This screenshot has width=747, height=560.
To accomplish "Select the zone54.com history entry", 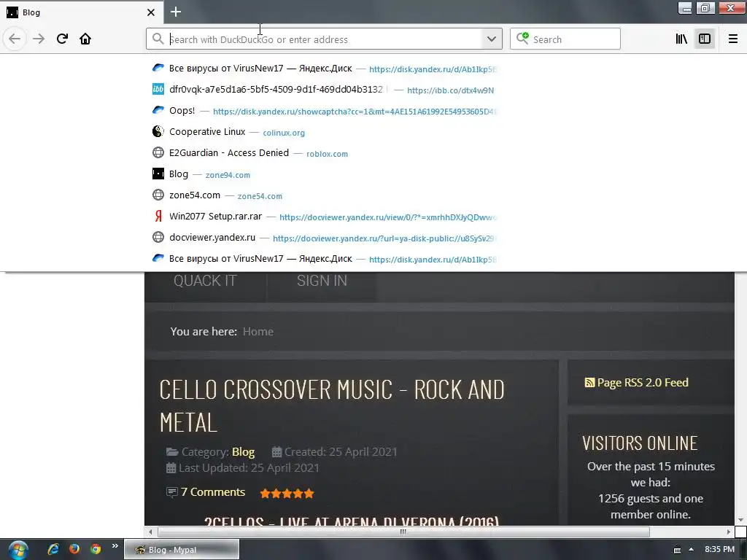I will pyautogui.click(x=324, y=195).
